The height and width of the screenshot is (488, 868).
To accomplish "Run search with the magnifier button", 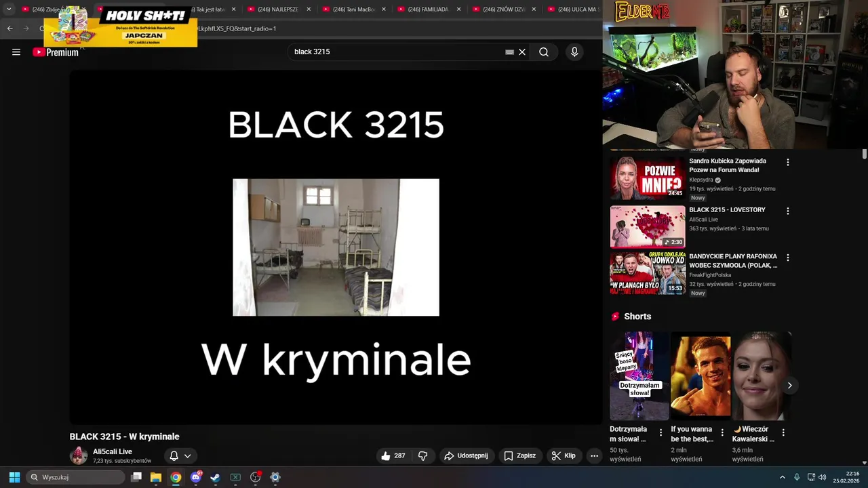I will pyautogui.click(x=544, y=52).
